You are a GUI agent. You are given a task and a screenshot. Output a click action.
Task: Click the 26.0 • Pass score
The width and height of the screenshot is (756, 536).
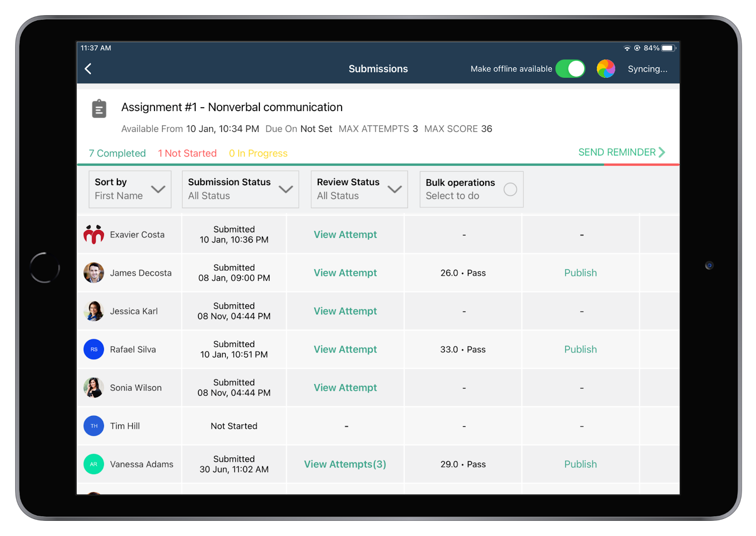463,273
